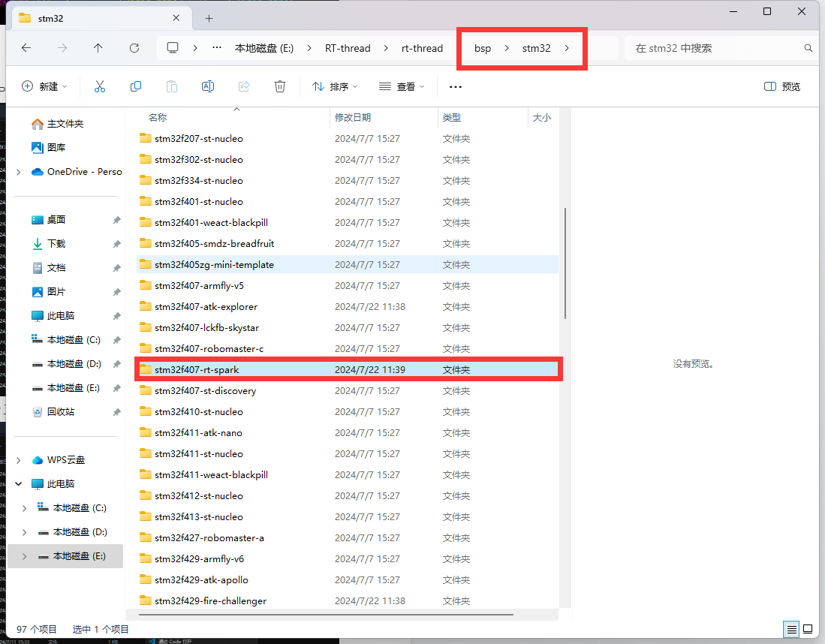Click the PC monitor icon in address bar
Image resolution: width=825 pixels, height=644 pixels.
point(173,48)
